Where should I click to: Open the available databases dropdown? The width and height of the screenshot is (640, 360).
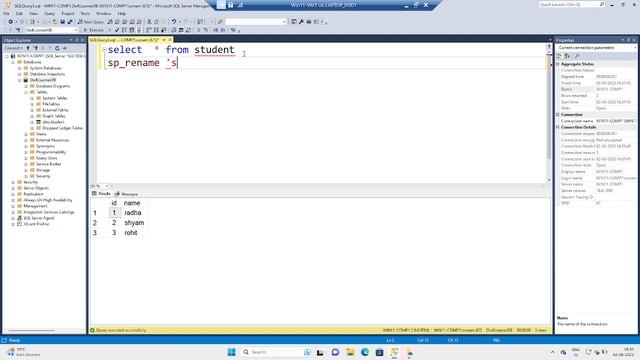(x=51, y=30)
